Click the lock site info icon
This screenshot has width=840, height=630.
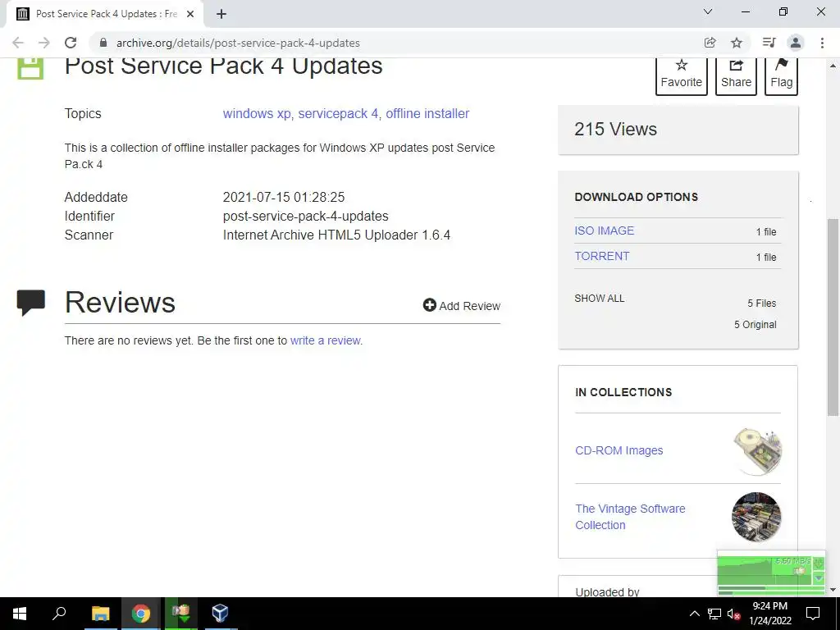click(103, 43)
